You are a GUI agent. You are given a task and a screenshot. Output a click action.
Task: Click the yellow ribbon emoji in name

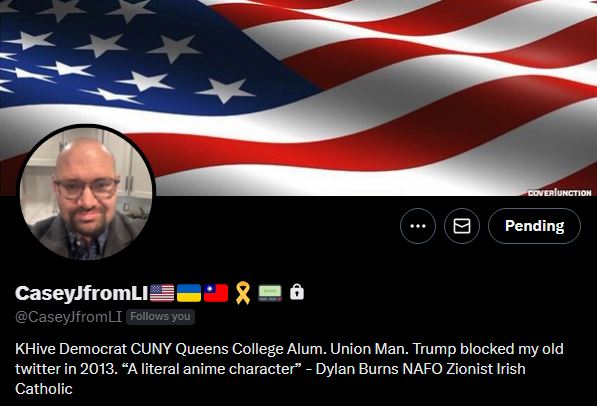click(x=243, y=293)
